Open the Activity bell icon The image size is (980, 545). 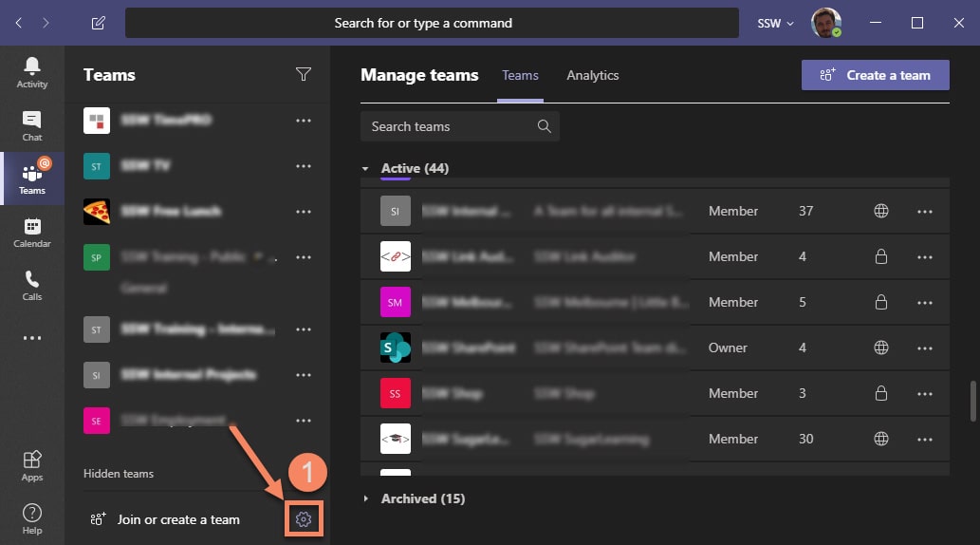coord(32,72)
